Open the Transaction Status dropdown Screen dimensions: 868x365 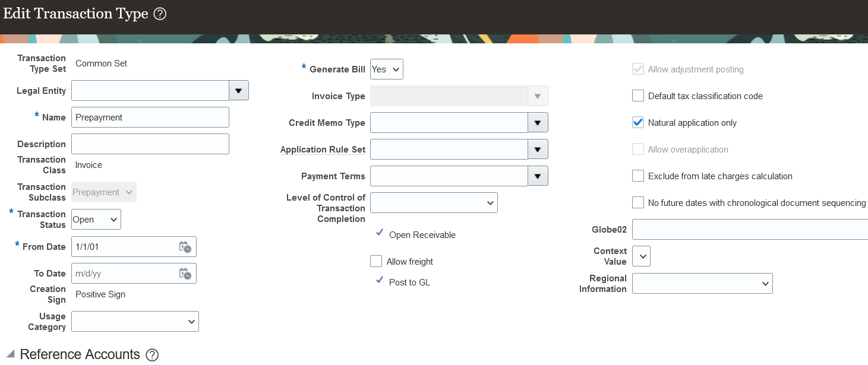click(96, 219)
